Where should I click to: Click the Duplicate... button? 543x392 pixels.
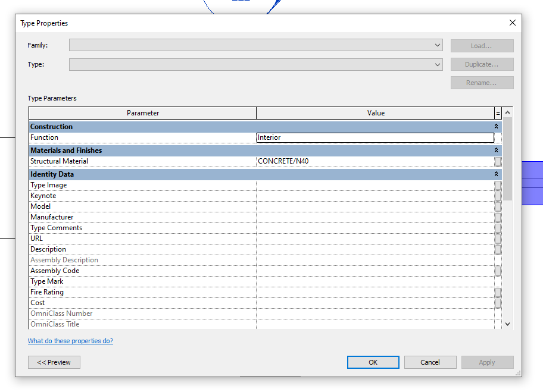click(x=482, y=64)
